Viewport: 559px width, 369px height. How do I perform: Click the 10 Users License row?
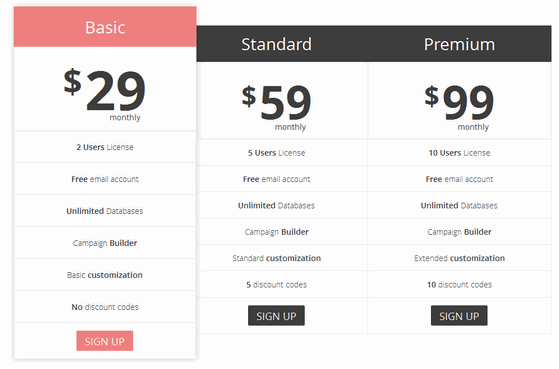(x=460, y=153)
